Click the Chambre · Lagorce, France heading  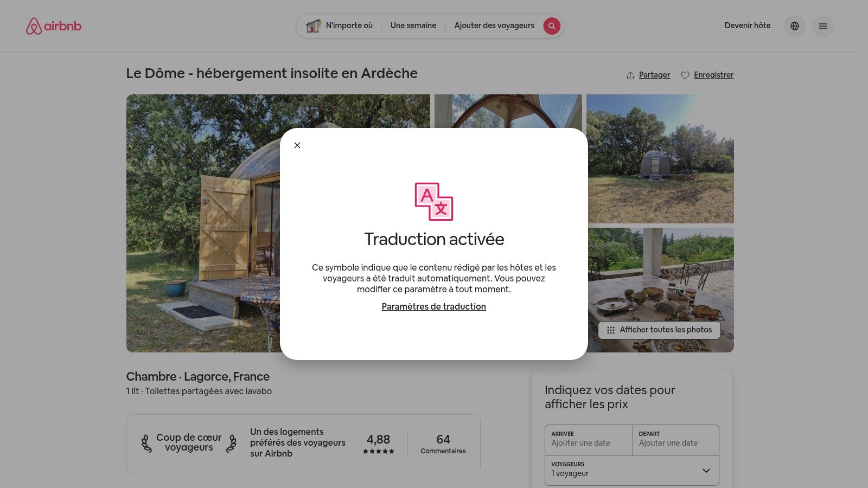pos(198,376)
